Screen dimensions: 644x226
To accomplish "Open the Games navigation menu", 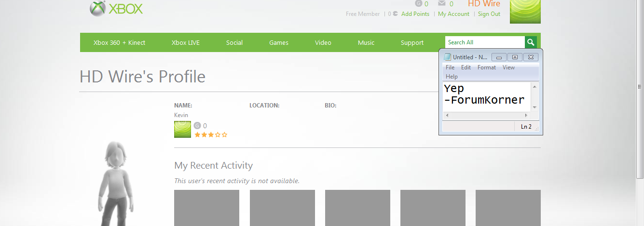I will coord(279,42).
